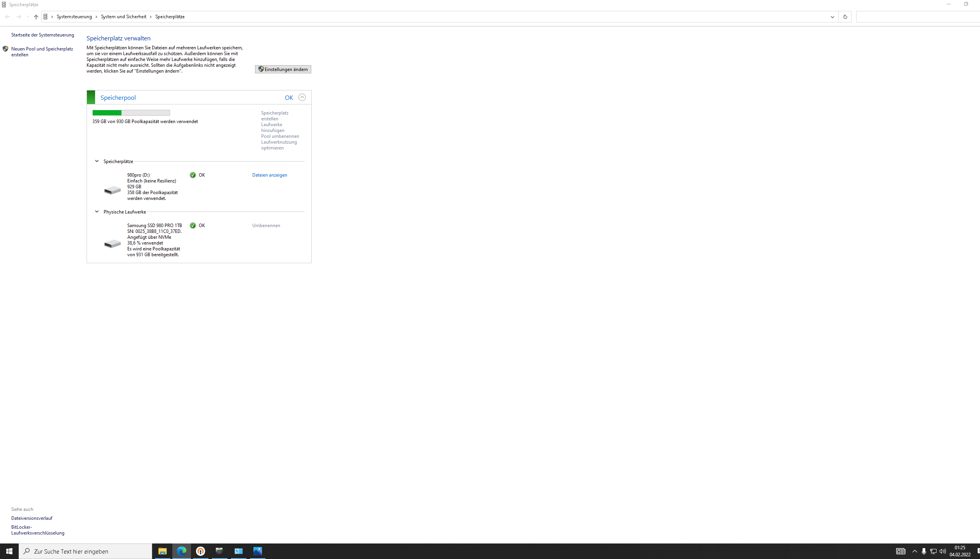Open the address bar history dropdown
Screen dimensions: 980x559
click(x=832, y=17)
